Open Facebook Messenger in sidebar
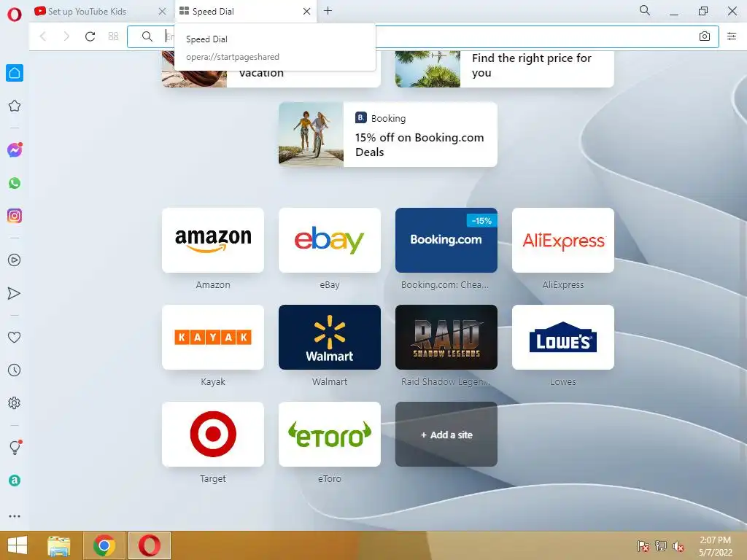The width and height of the screenshot is (747, 560). [15, 150]
